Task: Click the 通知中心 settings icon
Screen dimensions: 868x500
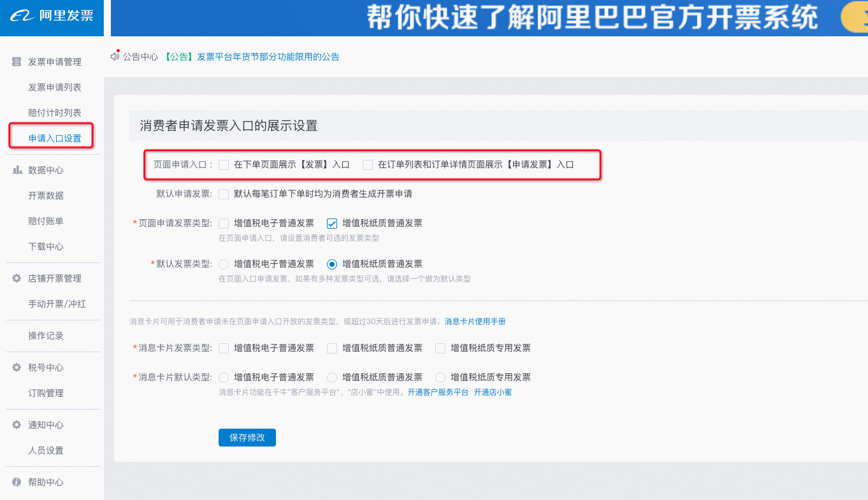Action: coord(17,424)
